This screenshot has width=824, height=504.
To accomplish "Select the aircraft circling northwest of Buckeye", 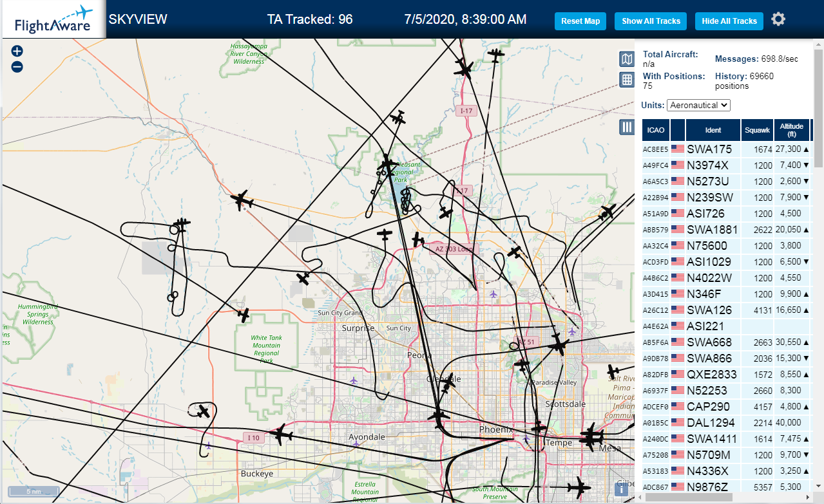I will click(204, 411).
